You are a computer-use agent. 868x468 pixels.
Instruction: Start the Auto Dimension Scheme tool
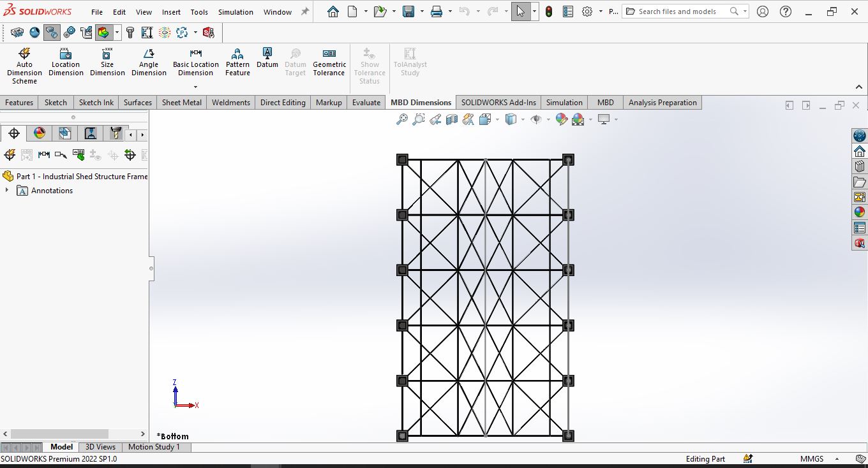(x=24, y=66)
